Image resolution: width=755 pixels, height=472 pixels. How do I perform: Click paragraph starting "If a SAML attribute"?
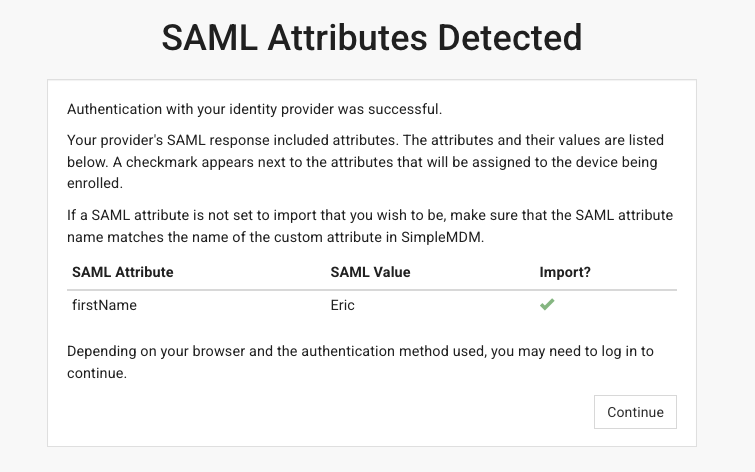click(370, 225)
